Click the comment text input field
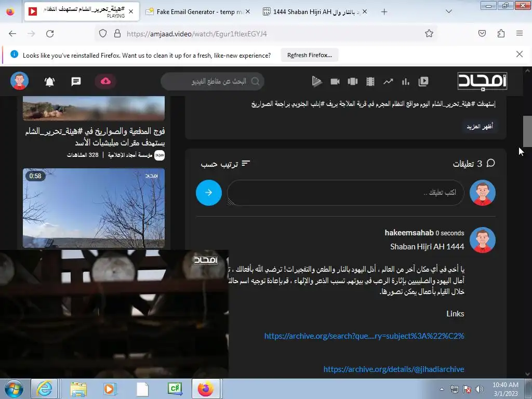 [345, 193]
